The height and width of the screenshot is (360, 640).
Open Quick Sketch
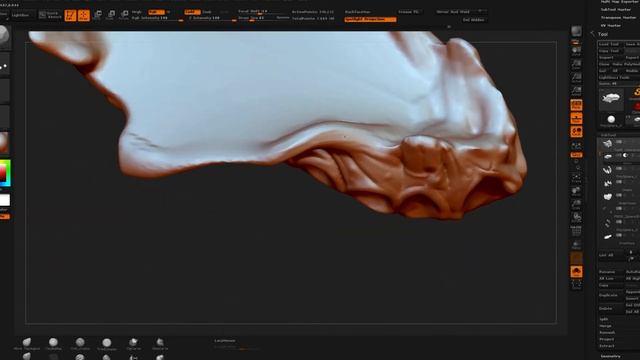pos(50,15)
